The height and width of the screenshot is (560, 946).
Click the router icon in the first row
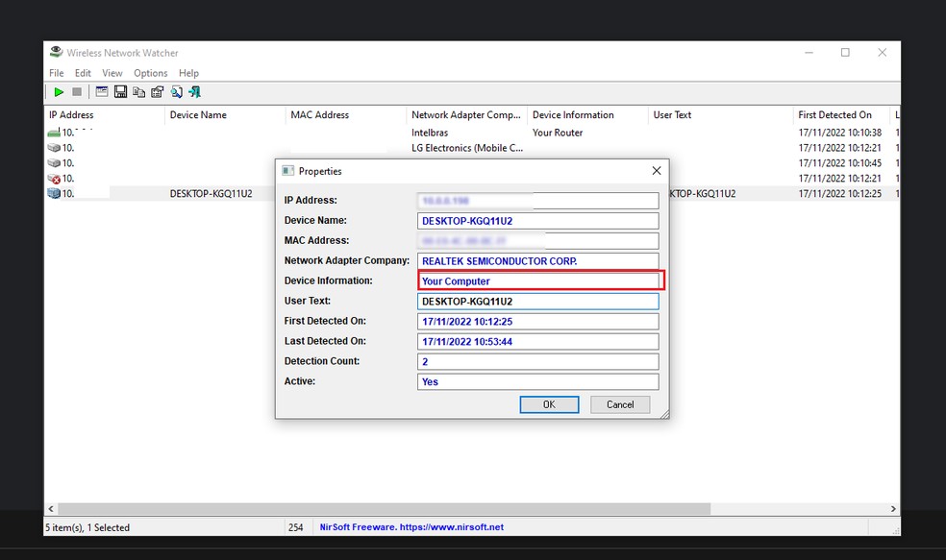(x=54, y=133)
